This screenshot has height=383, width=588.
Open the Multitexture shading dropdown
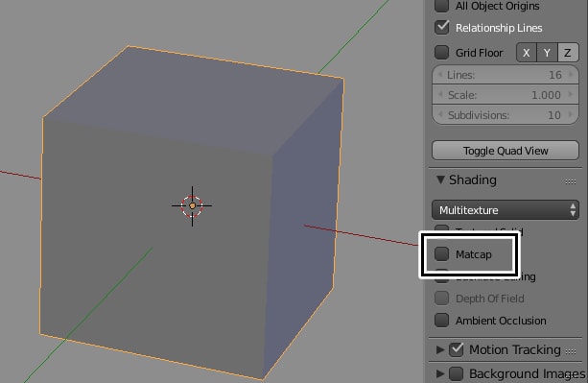pyautogui.click(x=506, y=209)
